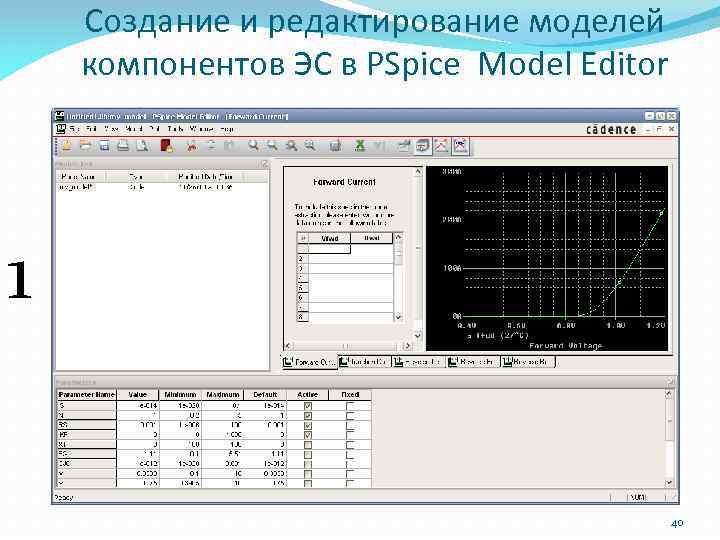Open the Model menu
This screenshot has height=540, width=720.
coord(134,129)
